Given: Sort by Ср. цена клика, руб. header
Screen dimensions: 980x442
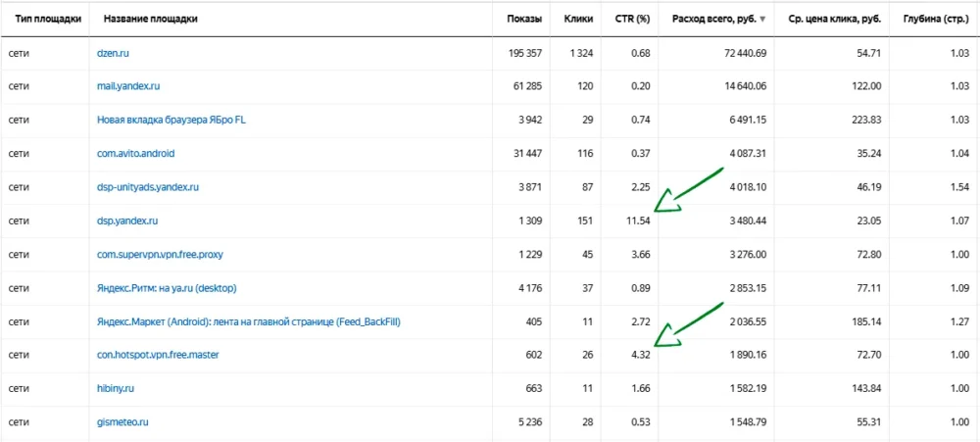Looking at the screenshot, I should click(x=834, y=19).
